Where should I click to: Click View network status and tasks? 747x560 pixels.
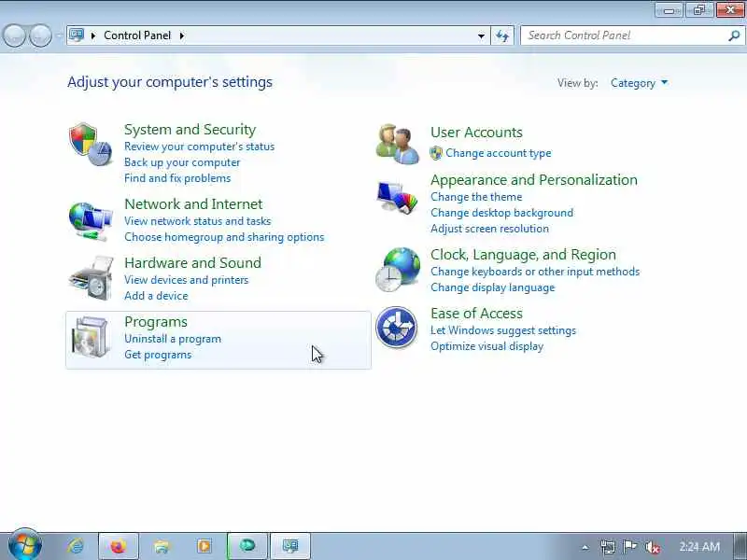point(197,221)
